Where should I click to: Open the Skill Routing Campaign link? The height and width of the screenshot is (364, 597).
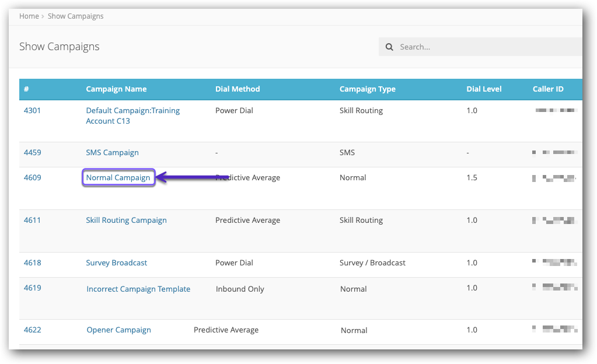click(126, 220)
